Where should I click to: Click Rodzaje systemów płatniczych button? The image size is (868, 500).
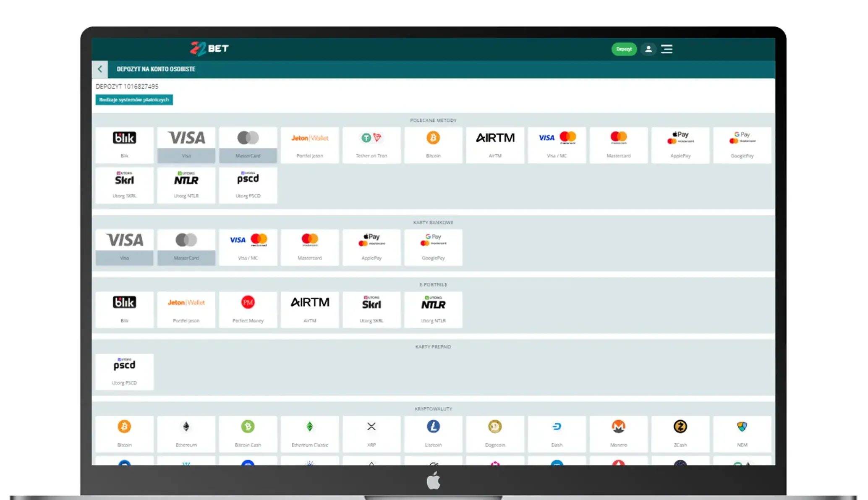(x=134, y=100)
